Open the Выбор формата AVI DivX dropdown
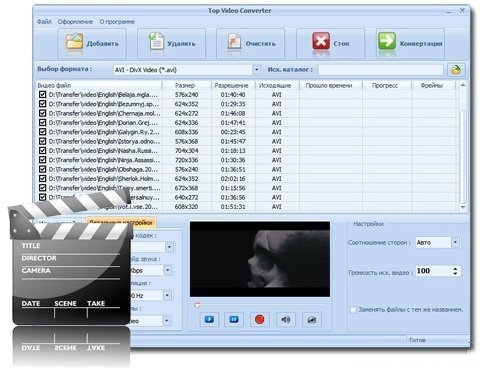Viewport: 480px width, 371px height. tap(256, 70)
